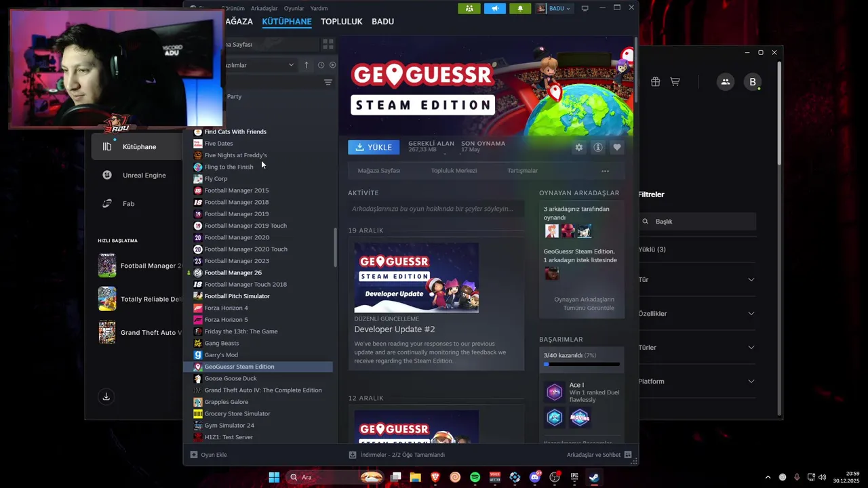Open shopping cart in Epic launcher

(675, 82)
